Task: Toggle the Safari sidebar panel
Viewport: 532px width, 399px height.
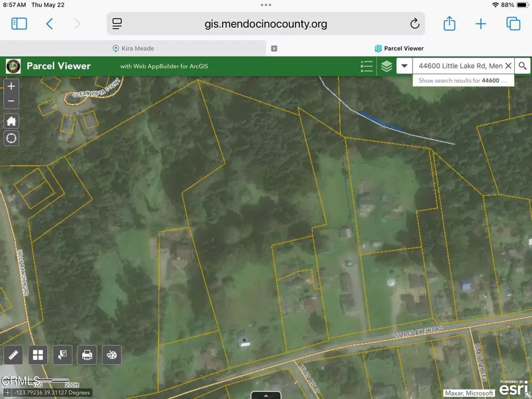Action: coord(19,23)
